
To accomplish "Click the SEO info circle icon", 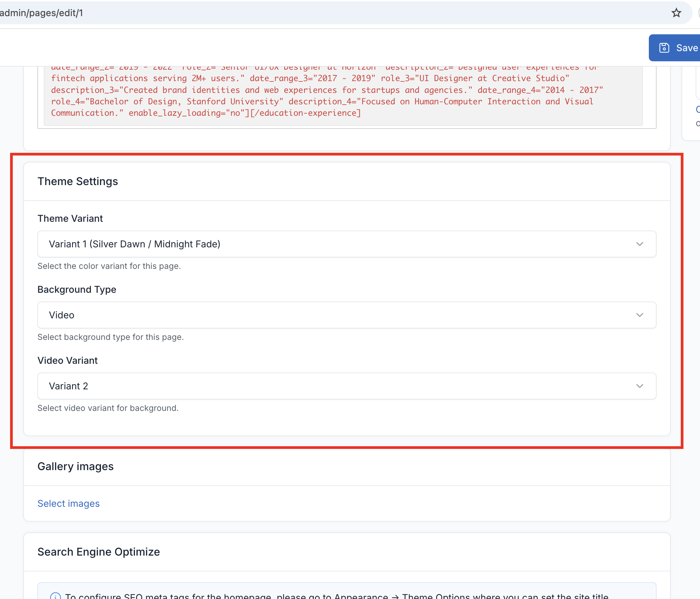I will point(56,596).
